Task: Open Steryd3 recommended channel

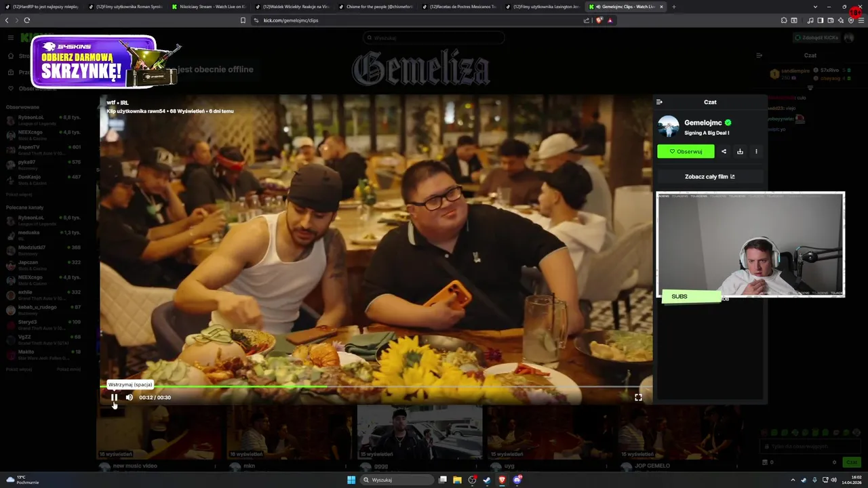Action: point(43,325)
